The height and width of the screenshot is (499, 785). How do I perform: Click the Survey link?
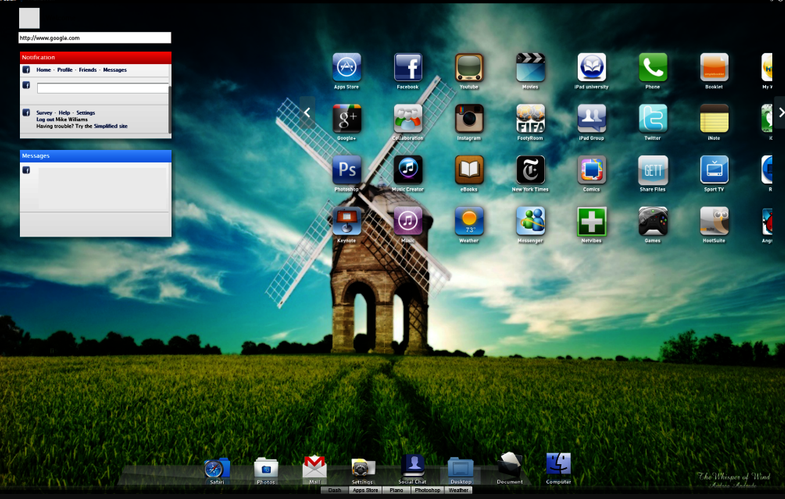point(44,113)
